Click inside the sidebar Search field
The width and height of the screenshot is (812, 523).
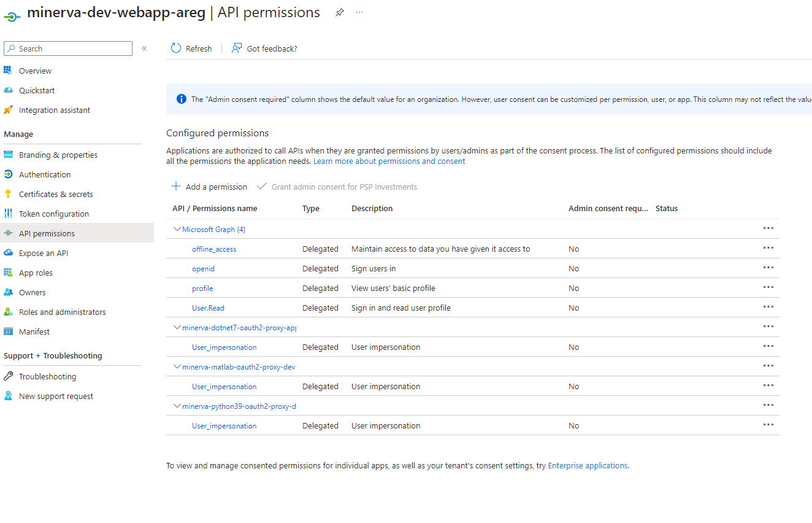click(68, 48)
